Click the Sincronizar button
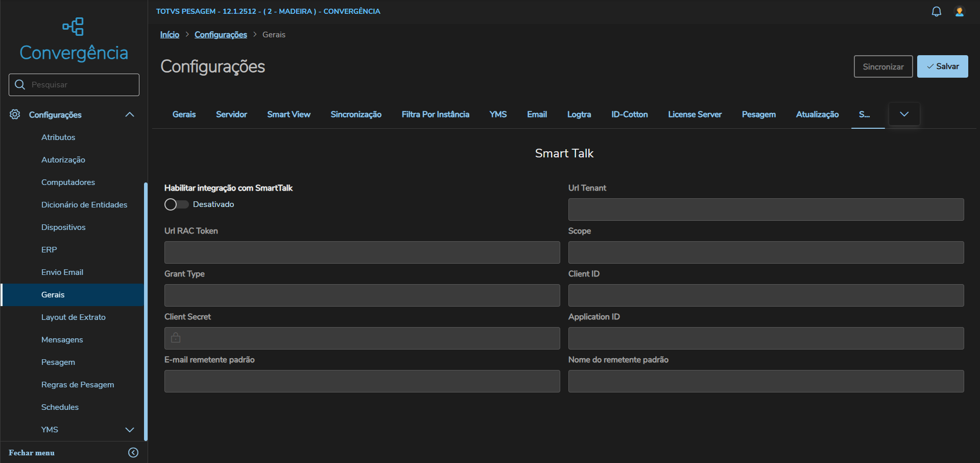 pos(883,66)
